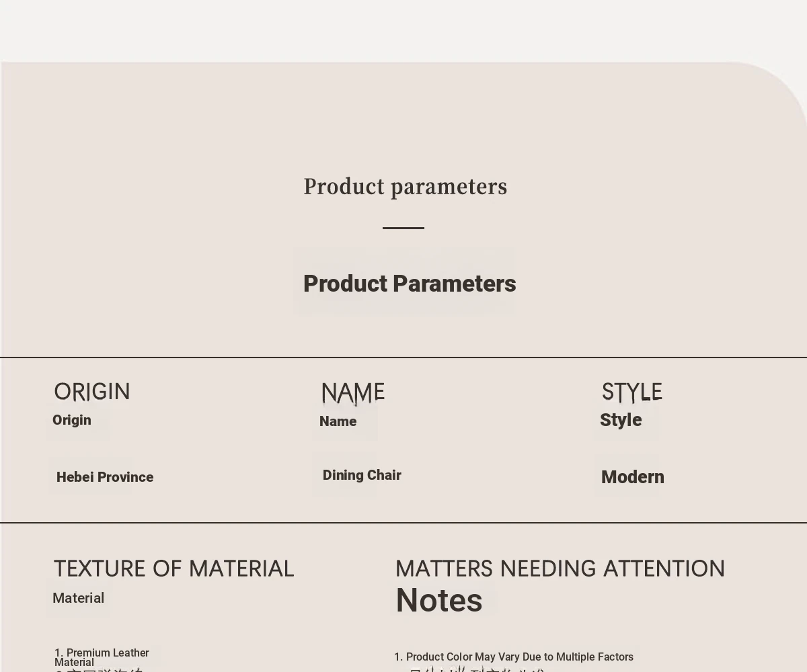This screenshot has height=672, width=807.
Task: Select the large bold "Notes" heading
Action: coord(439,600)
